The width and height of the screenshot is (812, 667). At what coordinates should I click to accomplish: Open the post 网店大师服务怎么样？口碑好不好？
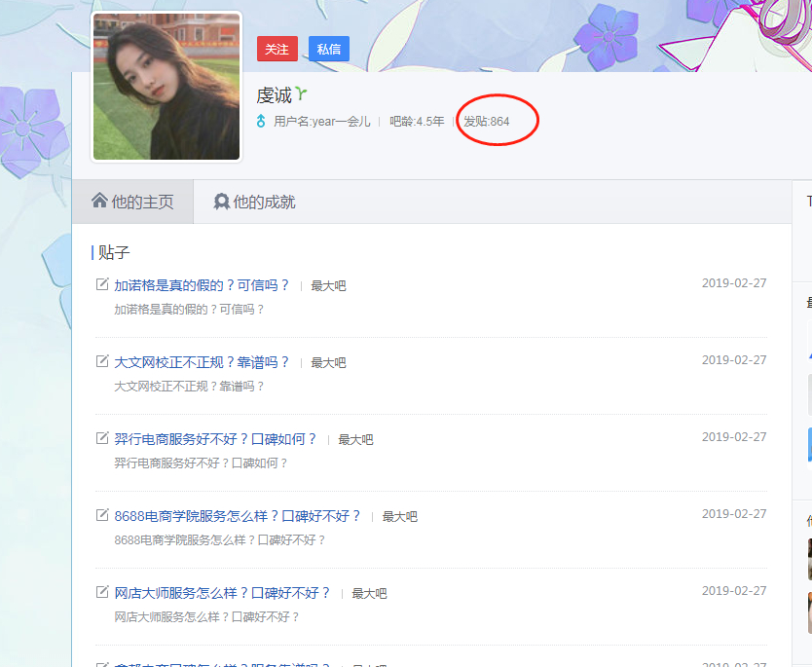pos(222,593)
